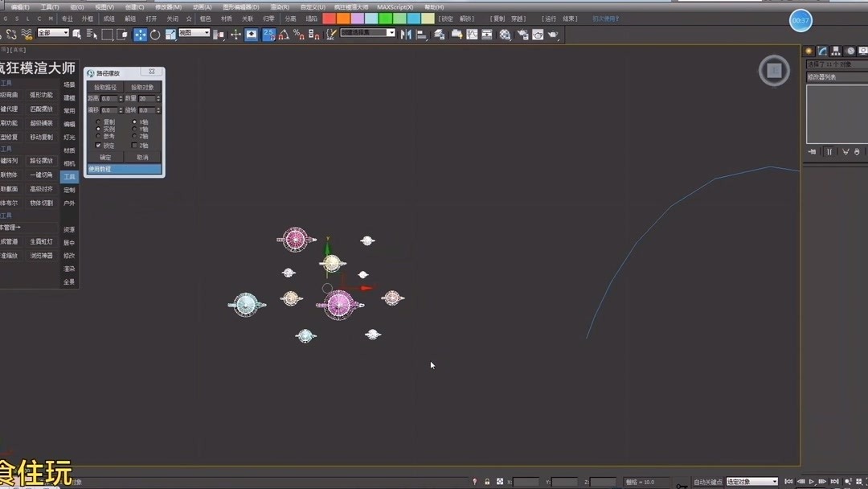Choose the Y轴 radio option
The image size is (868, 489).
click(134, 129)
